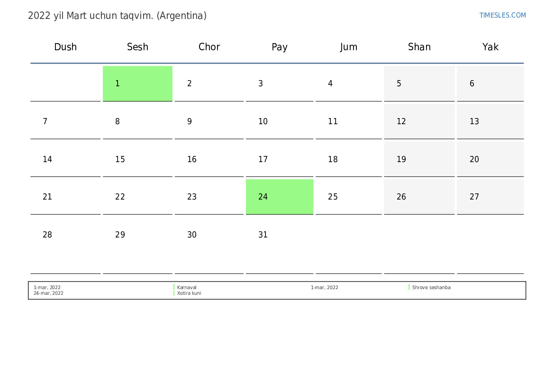Click day 16 in the calendar
This screenshot has width=554, height=392.
click(209, 159)
